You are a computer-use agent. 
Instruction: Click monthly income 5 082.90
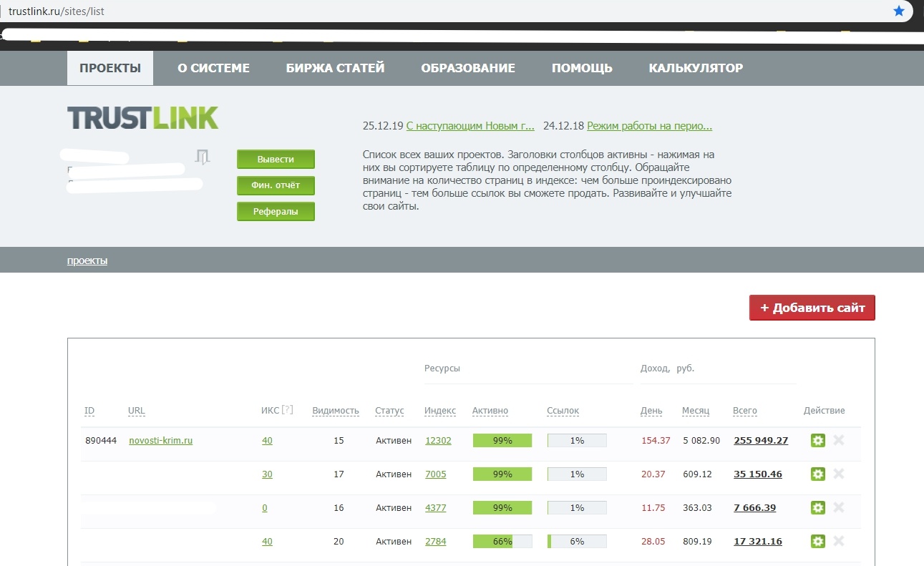click(701, 440)
